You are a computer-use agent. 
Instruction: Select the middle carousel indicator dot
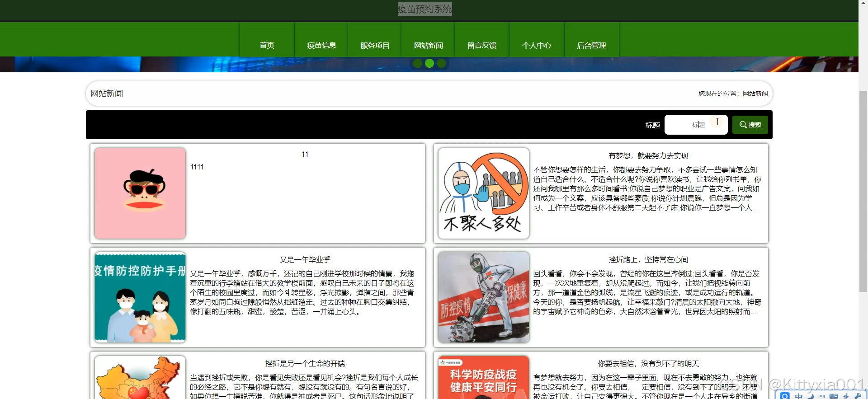pos(429,64)
